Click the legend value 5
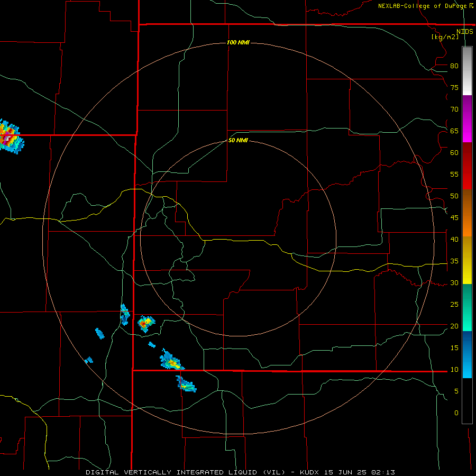The width and height of the screenshot is (476, 476). point(456,391)
